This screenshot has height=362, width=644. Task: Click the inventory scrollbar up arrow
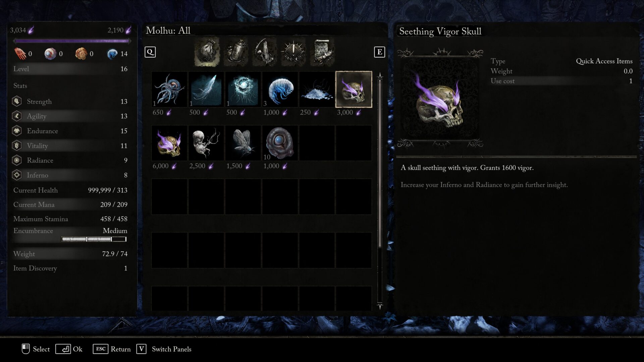point(380,75)
